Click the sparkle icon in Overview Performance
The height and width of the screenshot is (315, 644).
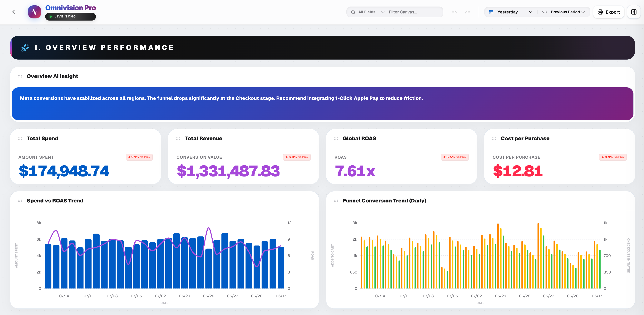pos(25,48)
